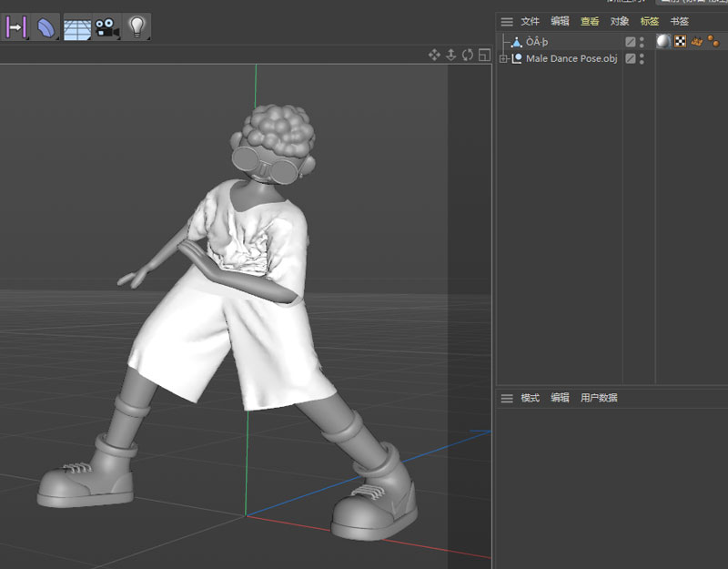The width and height of the screenshot is (728, 569).
Task: Open the 文件 menu in Object Manager
Action: (x=530, y=21)
